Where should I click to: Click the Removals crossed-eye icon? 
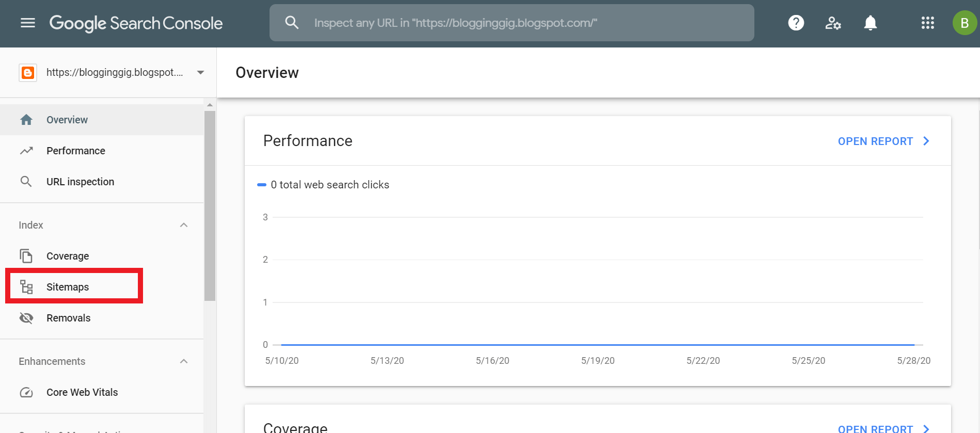point(26,318)
